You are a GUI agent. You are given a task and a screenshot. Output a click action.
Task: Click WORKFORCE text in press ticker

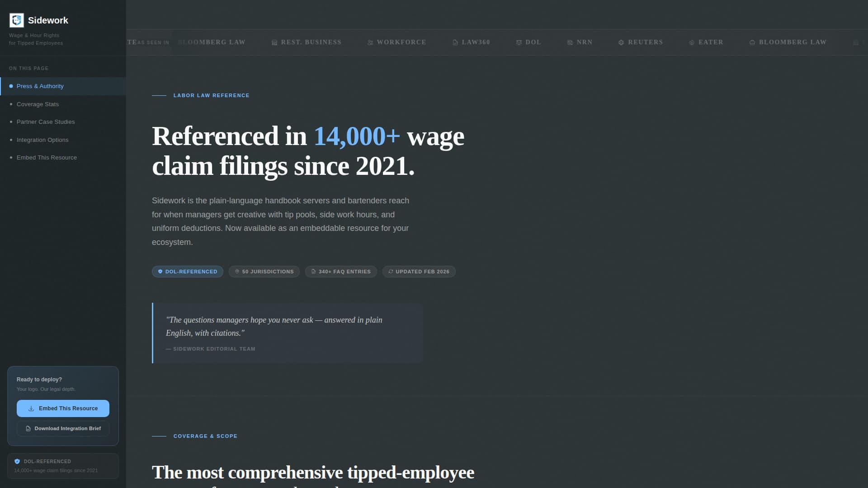[401, 42]
